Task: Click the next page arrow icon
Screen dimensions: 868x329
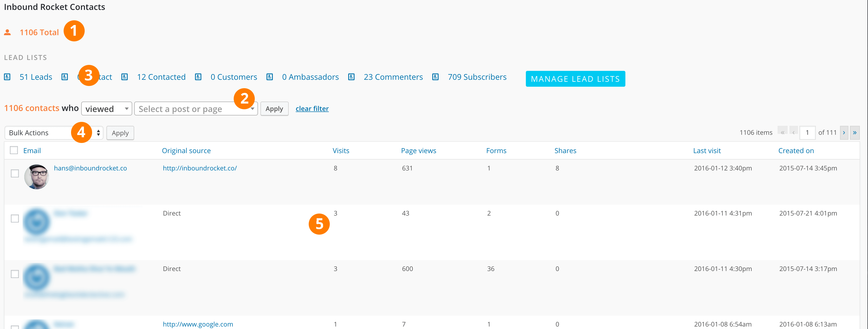Action: tap(844, 133)
